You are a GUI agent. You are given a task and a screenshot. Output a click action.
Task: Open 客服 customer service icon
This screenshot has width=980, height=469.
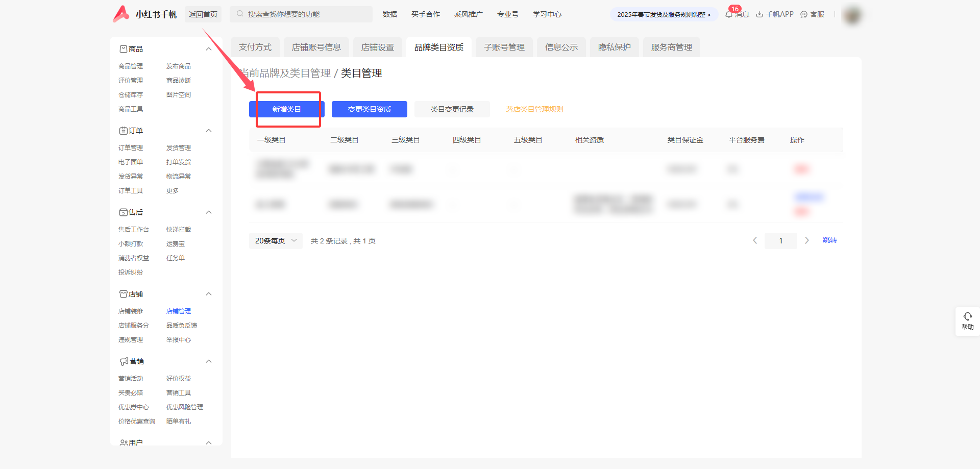tap(804, 14)
